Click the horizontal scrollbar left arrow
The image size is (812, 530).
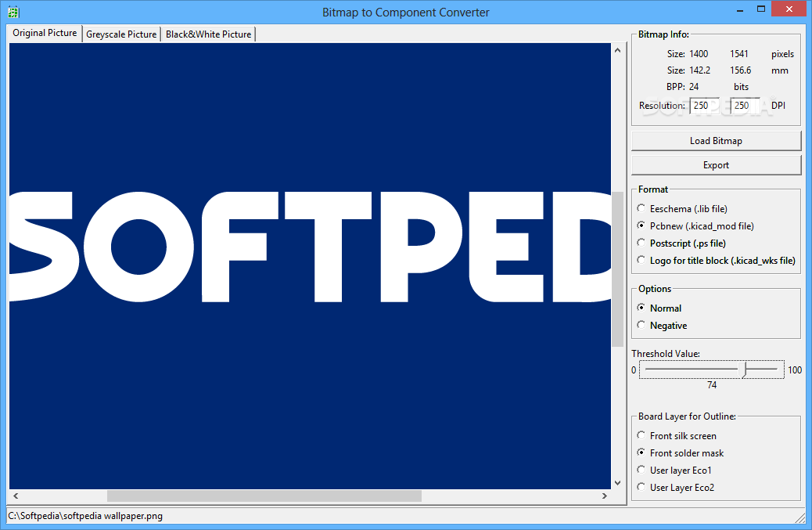pos(16,496)
